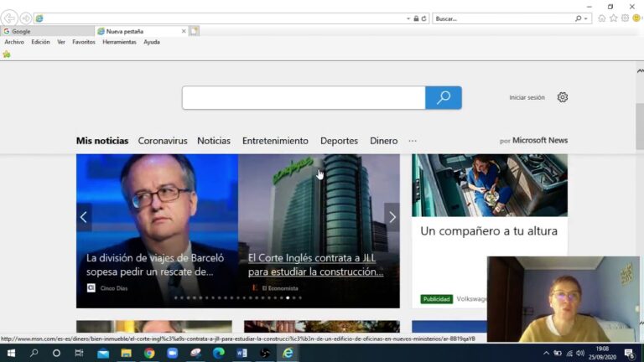Expand the search provider dropdown arrow

(585, 18)
